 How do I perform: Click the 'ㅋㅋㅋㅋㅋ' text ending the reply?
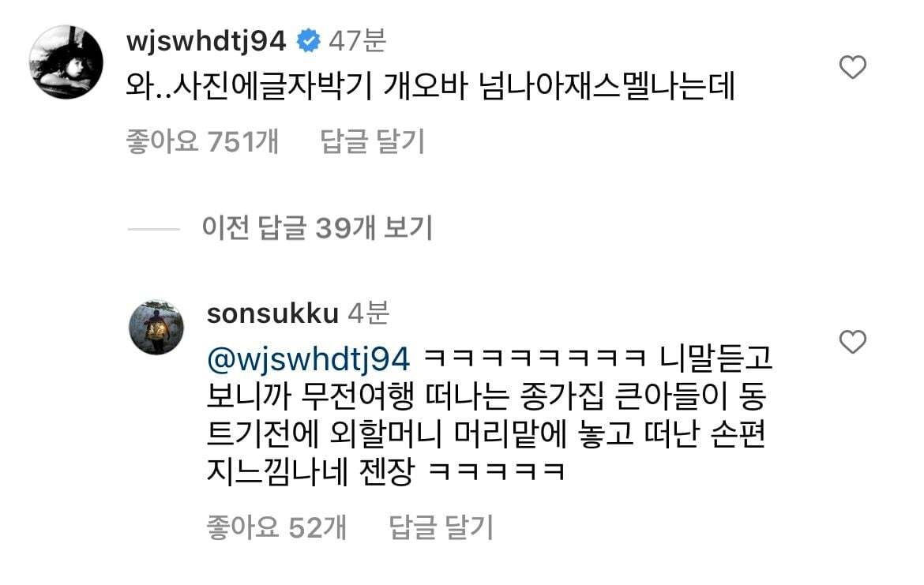point(496,472)
